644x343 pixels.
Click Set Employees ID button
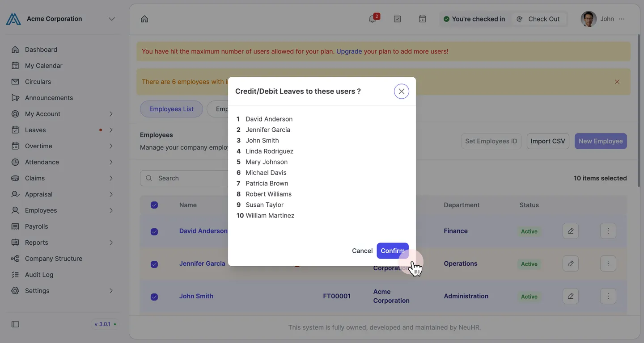[491, 141]
